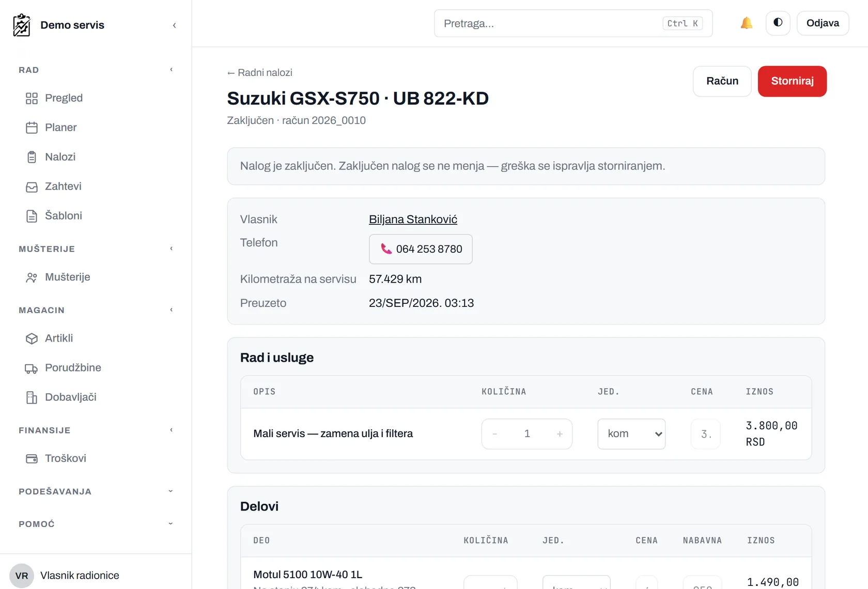Screen dimensions: 868x589
Task: Click the Planer calendar icon
Action: pos(32,128)
